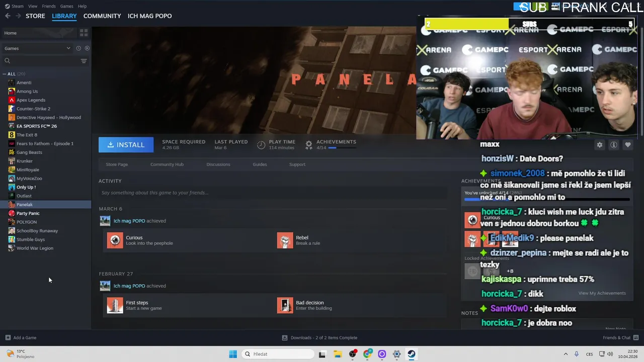Open Task View from the taskbar
This screenshot has height=362, width=644.
coord(322,354)
